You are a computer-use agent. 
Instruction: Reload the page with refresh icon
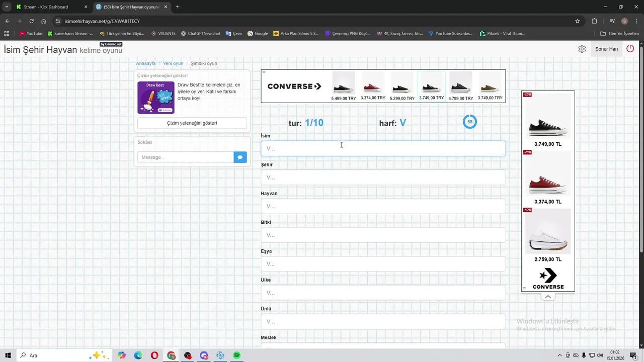click(x=31, y=21)
